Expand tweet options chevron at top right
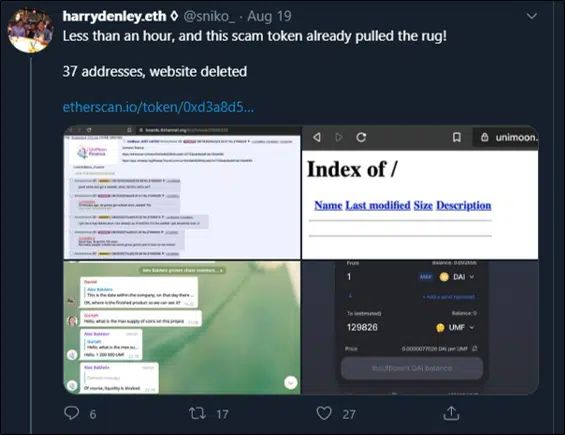 [531, 16]
